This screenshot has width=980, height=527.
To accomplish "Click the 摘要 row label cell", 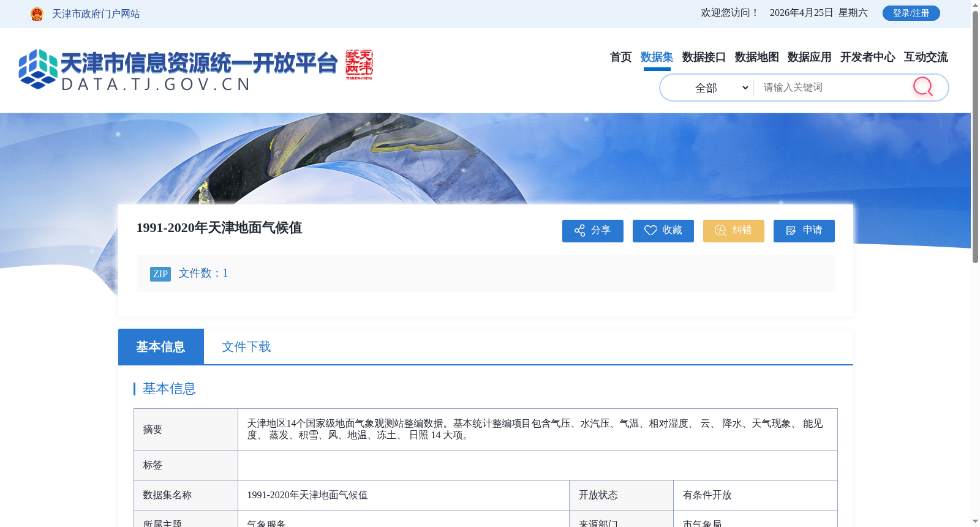I will [186, 430].
